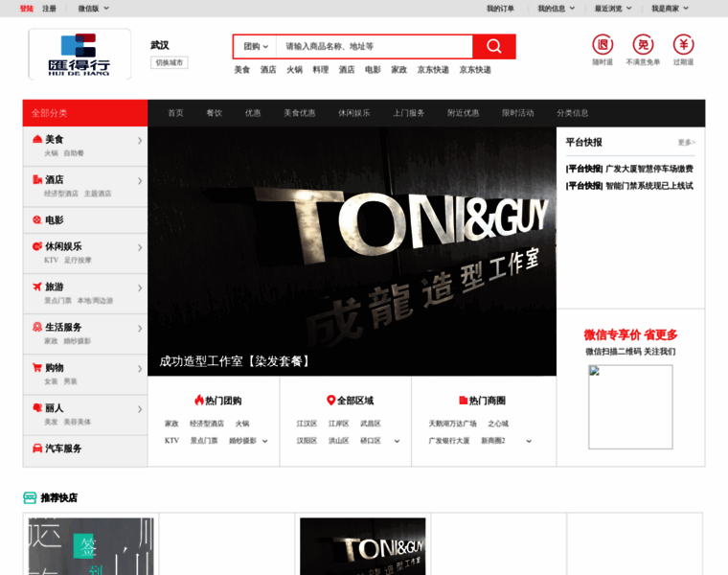Open the TONI&GUY recommended shop thumbnail
Screen dimensions: 728x575
click(x=363, y=546)
